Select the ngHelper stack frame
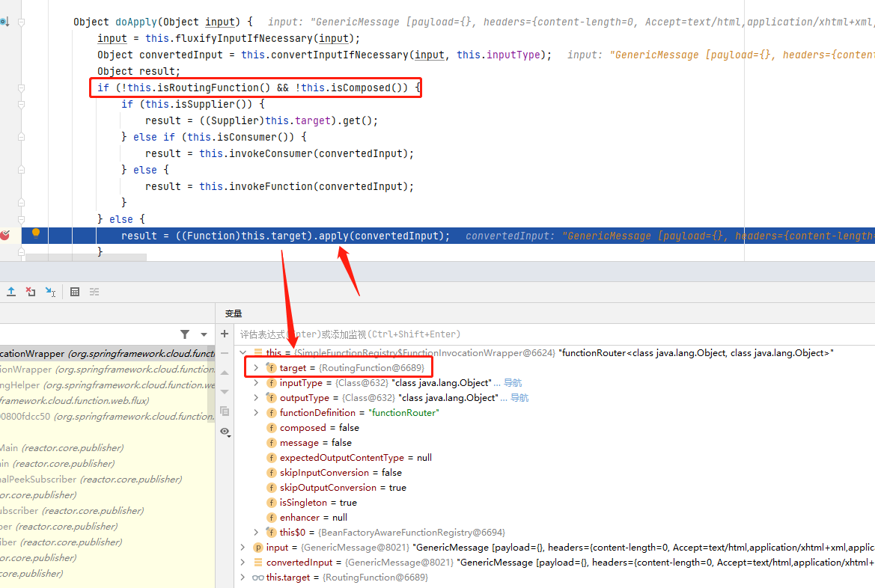This screenshot has height=588, width=875. [x=107, y=385]
